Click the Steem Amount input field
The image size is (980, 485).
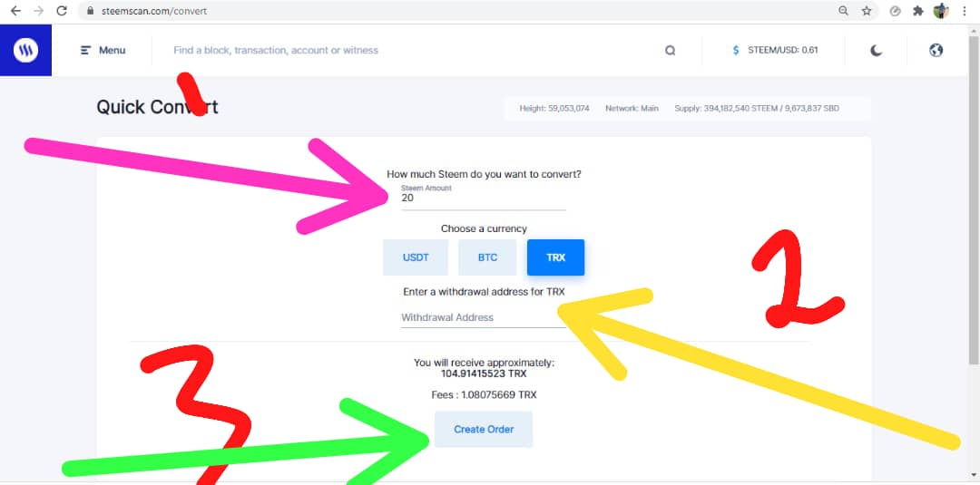[483, 198]
